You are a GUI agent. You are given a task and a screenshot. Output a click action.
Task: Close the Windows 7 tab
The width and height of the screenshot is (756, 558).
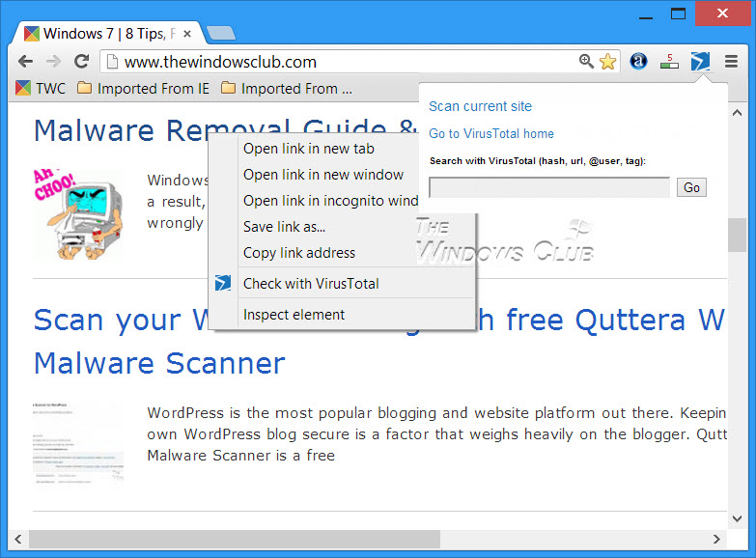(x=187, y=34)
